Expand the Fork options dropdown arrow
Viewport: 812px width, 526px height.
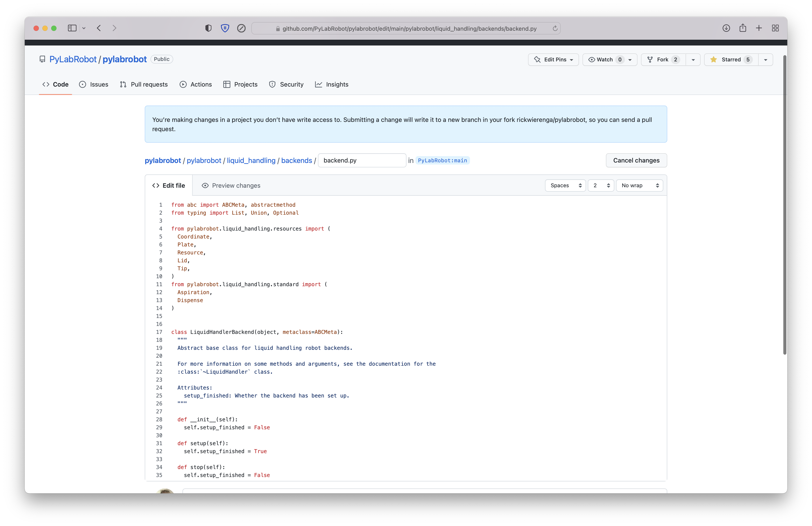pyautogui.click(x=693, y=60)
